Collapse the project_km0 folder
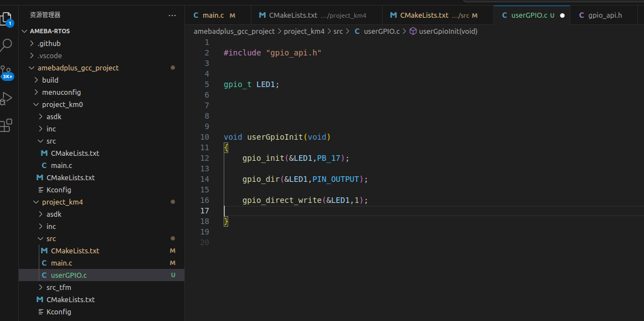Image resolution: width=644 pixels, height=321 pixels. click(101, 104)
